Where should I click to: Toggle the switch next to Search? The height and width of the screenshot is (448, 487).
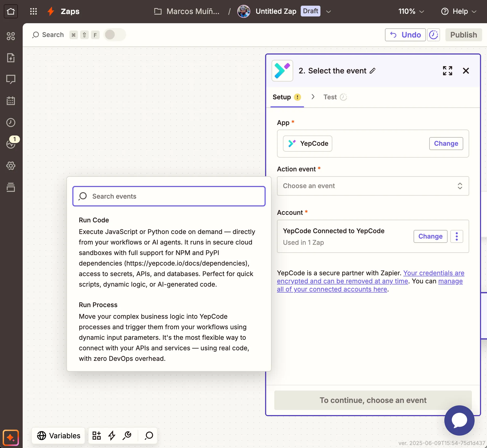tap(115, 35)
